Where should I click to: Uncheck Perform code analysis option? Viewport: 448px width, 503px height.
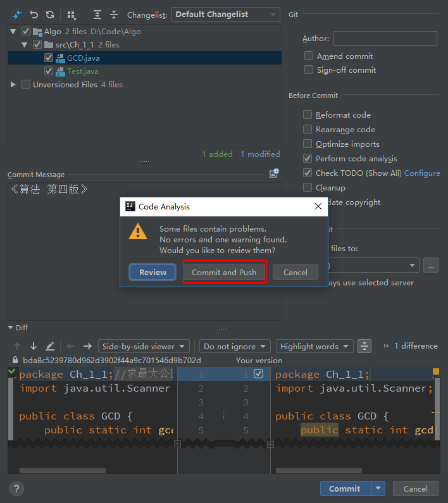click(x=308, y=159)
